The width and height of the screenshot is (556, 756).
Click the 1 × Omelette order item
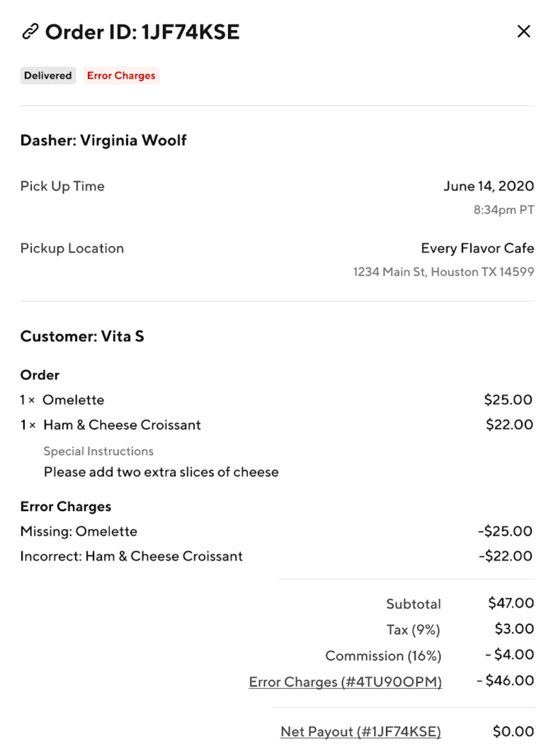[x=62, y=400]
